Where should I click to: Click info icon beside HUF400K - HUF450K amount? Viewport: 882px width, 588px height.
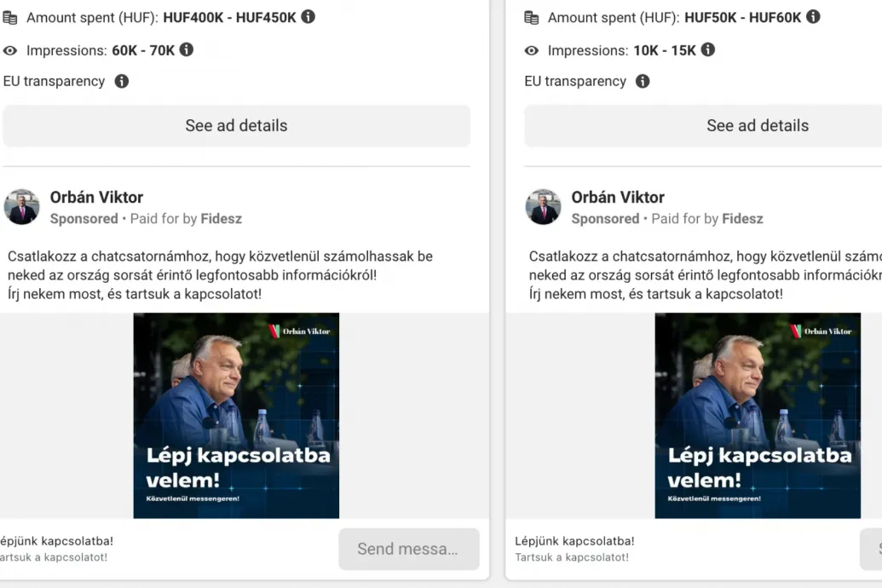coord(308,17)
